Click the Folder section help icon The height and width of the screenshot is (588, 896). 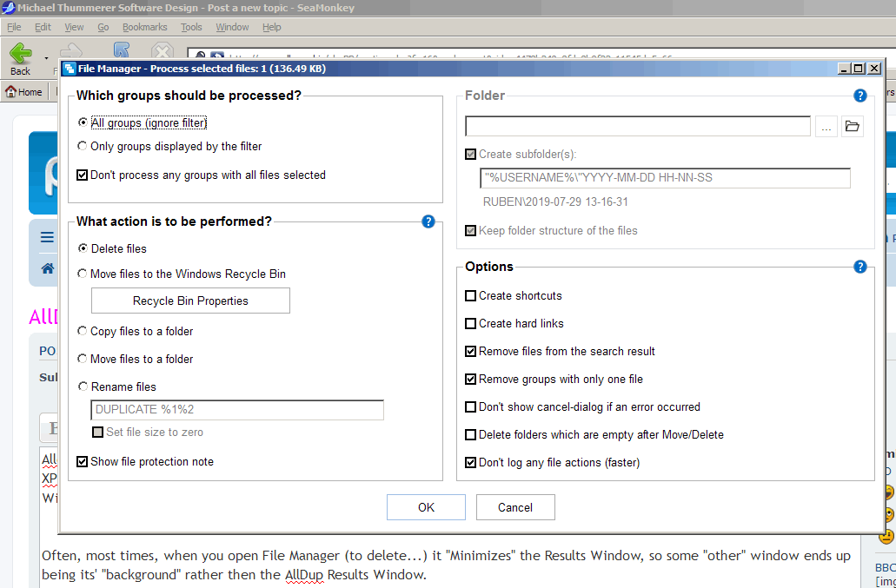pos(859,96)
